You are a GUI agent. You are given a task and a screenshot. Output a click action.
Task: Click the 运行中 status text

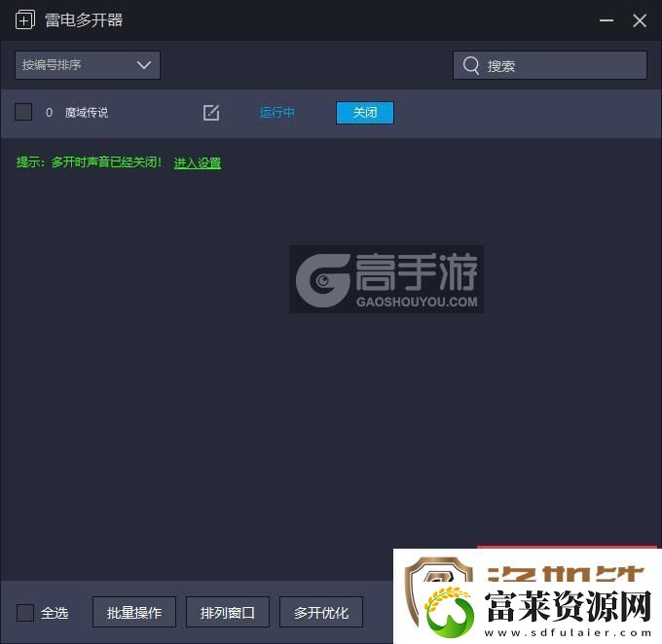point(276,113)
